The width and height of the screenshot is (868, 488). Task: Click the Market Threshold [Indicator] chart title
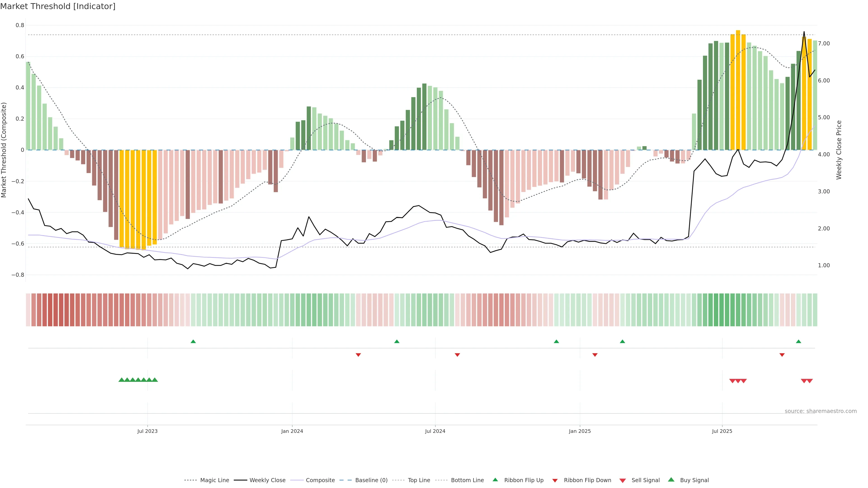tap(58, 6)
